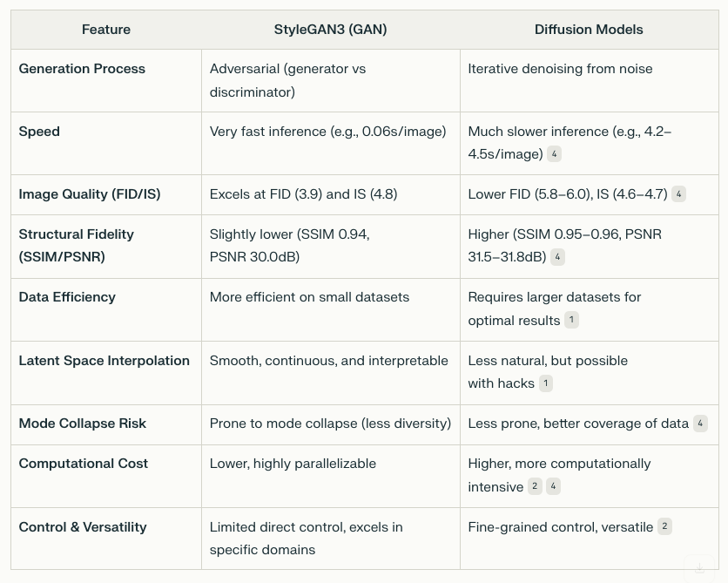Click citation 4 badge in Speed row
Viewport: 728px width, 583px height.
[x=554, y=153]
